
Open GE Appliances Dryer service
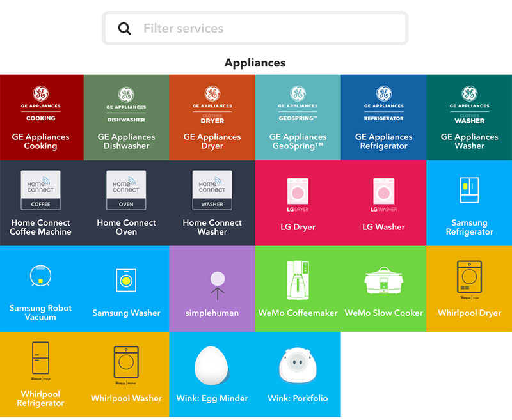[212, 118]
